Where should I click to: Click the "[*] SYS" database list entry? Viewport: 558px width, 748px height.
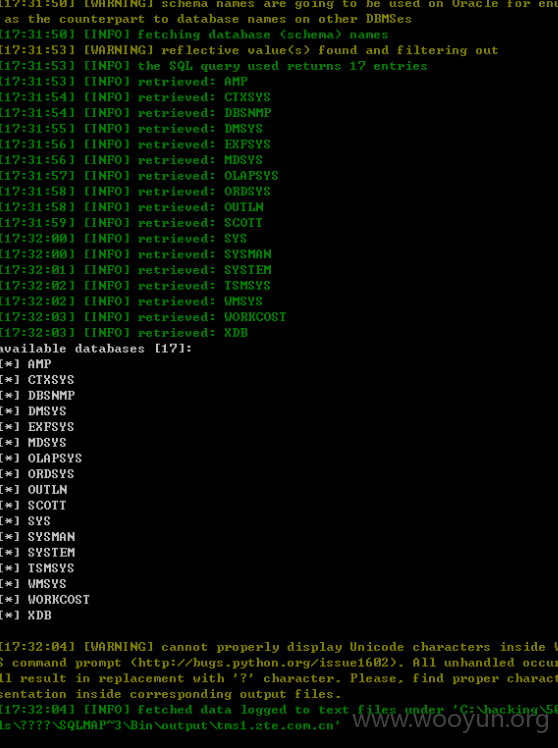coord(25,521)
